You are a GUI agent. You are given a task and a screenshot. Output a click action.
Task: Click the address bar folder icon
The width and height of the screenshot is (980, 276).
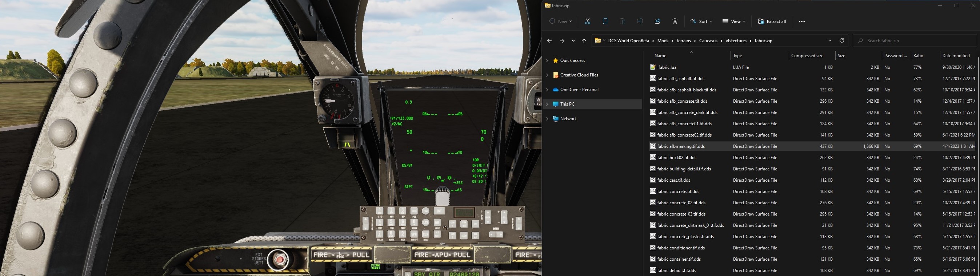[x=598, y=40]
